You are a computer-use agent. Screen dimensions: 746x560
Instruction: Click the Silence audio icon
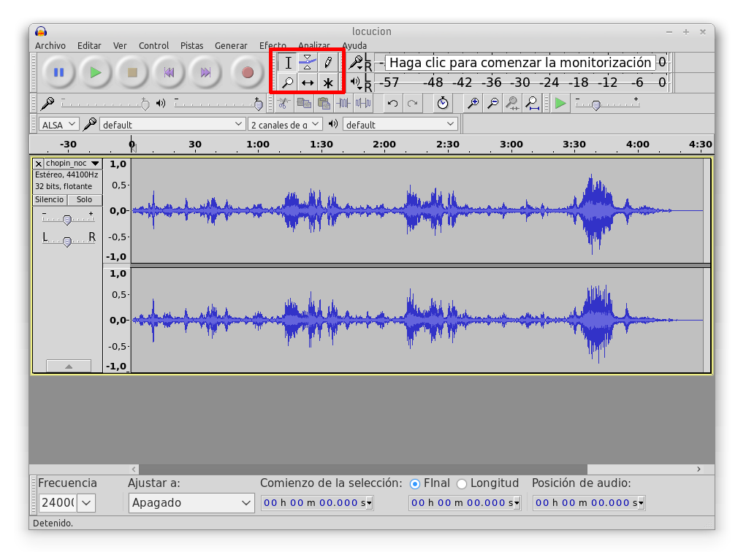click(363, 103)
